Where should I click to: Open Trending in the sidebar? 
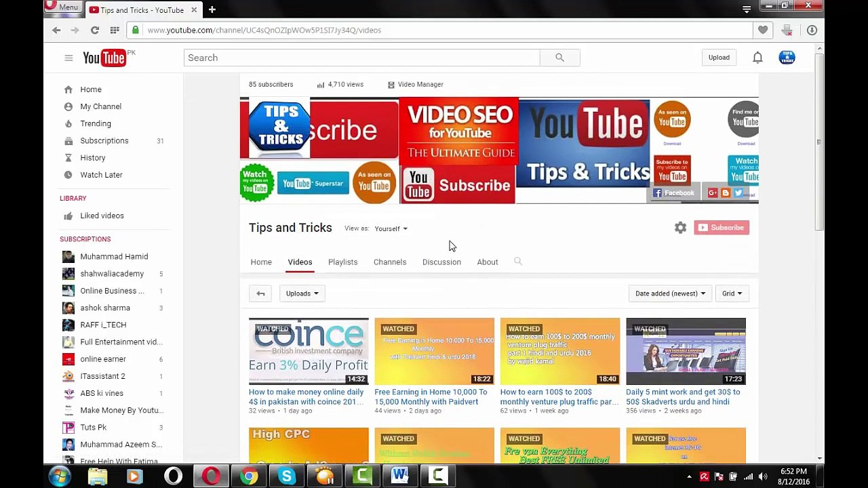[x=96, y=123]
